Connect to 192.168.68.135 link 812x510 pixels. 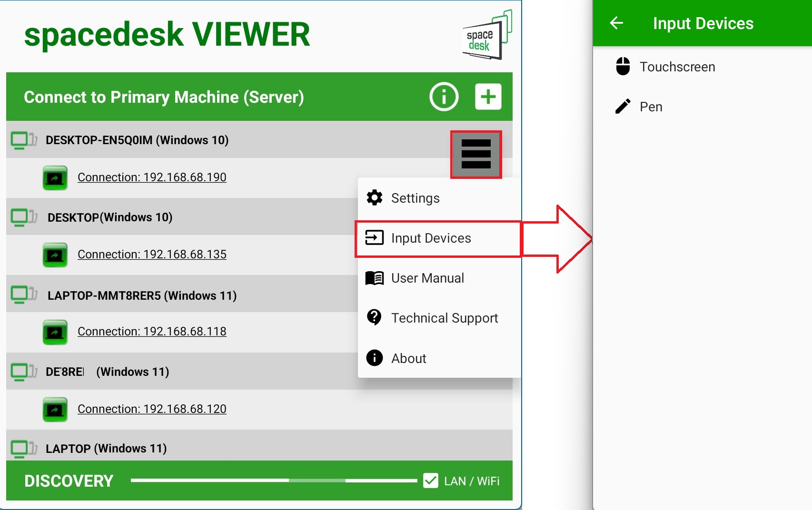pyautogui.click(x=152, y=255)
